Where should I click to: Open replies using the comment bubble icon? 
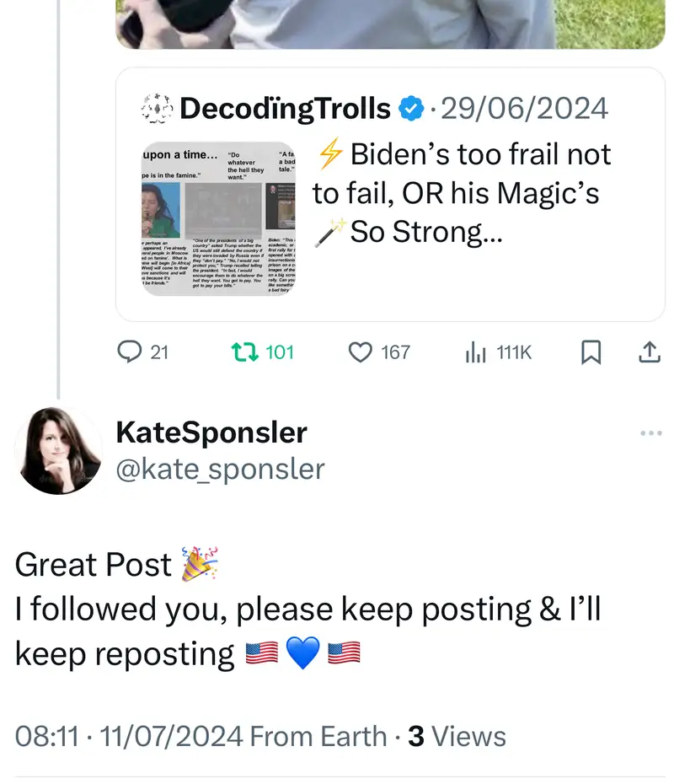point(128,352)
